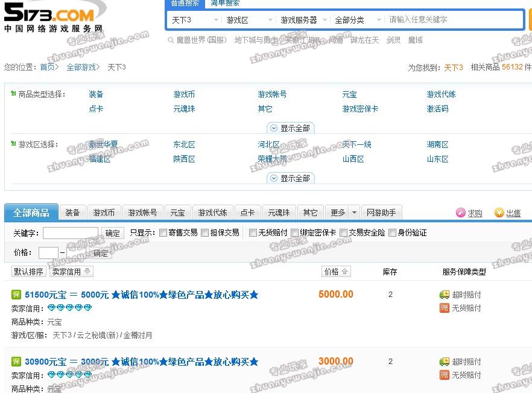Check the 交易安全险 checkbox
The height and width of the screenshot is (393, 532).
[343, 232]
